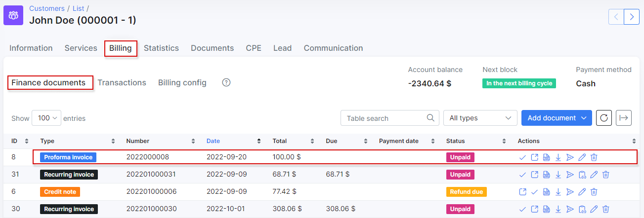Follow the Customers breadcrumb link
The width and height of the screenshot is (644, 218).
pos(47,8)
